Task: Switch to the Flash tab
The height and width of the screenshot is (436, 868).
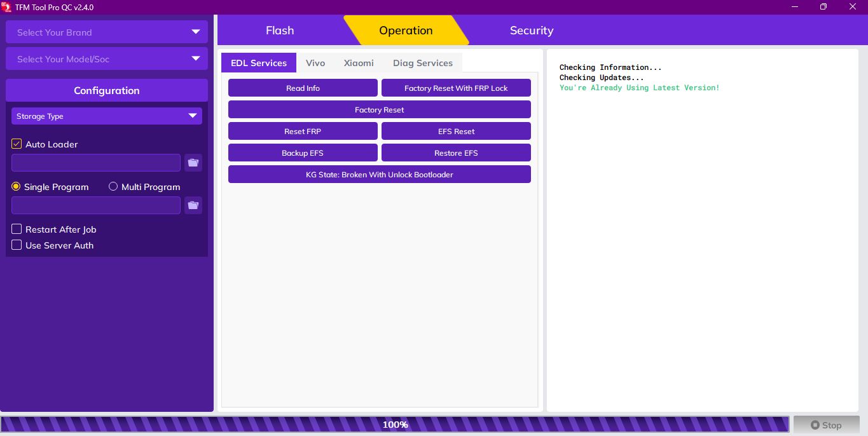Action: click(280, 31)
